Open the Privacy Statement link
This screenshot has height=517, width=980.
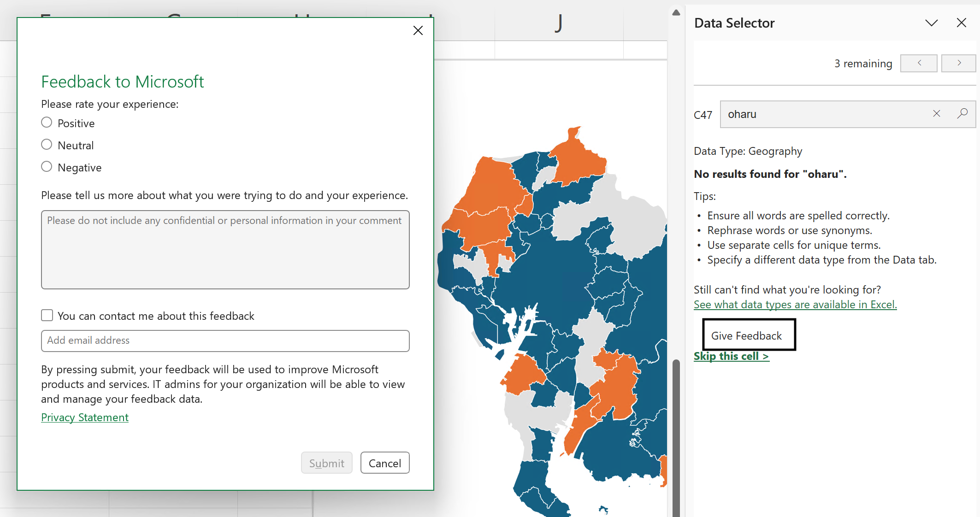(85, 417)
